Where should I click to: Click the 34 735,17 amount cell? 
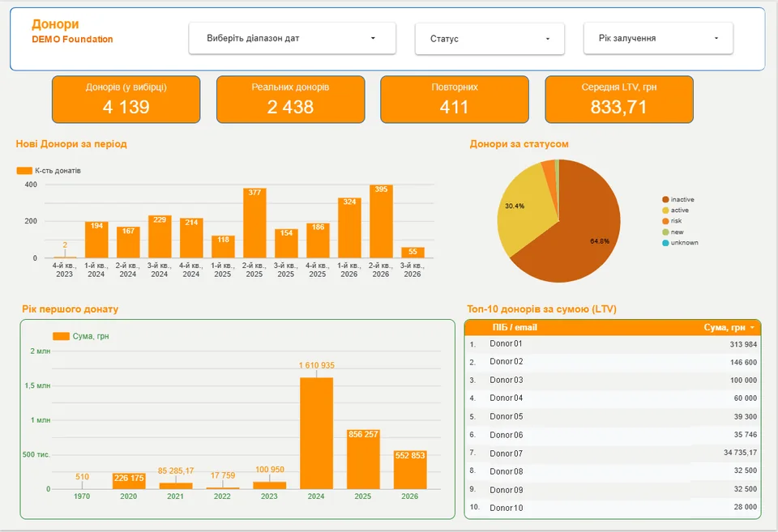point(740,453)
